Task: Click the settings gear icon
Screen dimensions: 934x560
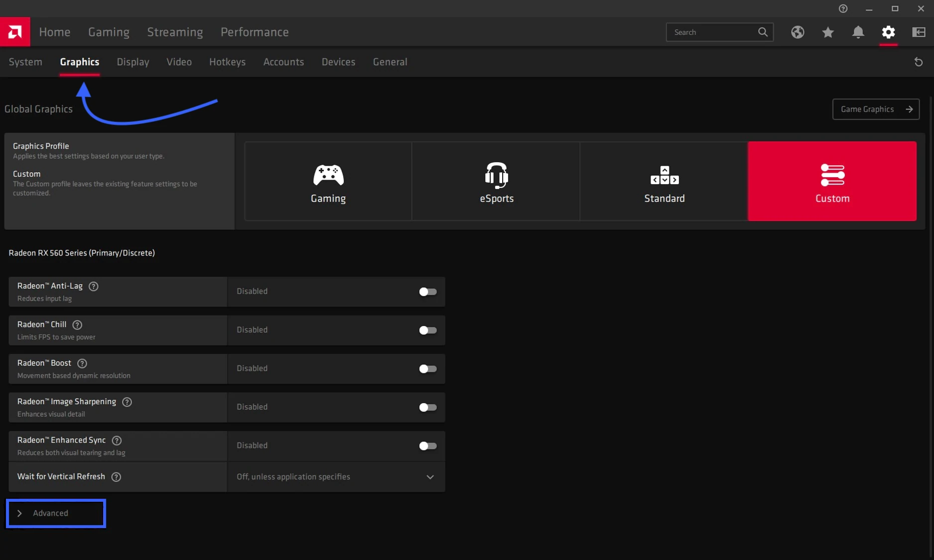Action: coord(889,32)
